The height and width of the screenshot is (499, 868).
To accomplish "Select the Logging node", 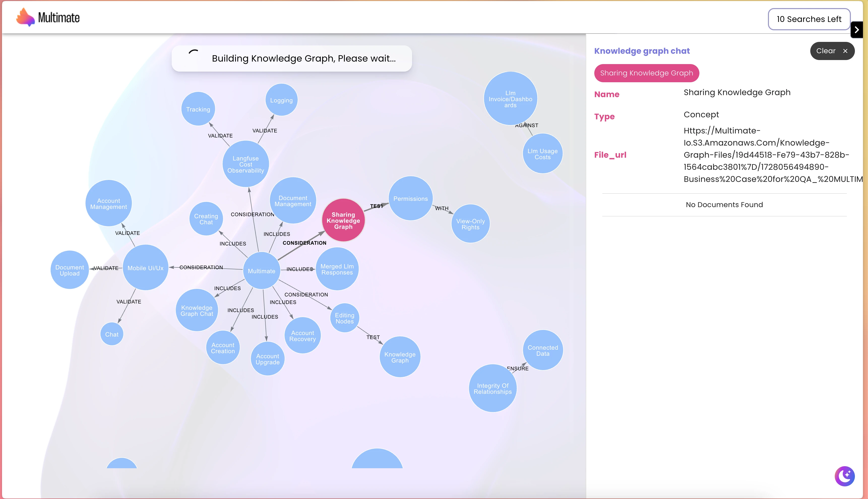I will click(x=282, y=100).
